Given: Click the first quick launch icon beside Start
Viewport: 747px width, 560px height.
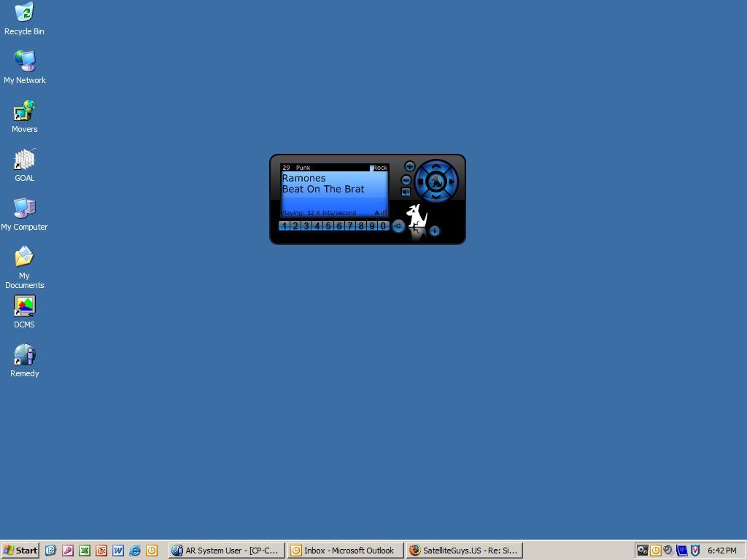Looking at the screenshot, I should pyautogui.click(x=51, y=551).
